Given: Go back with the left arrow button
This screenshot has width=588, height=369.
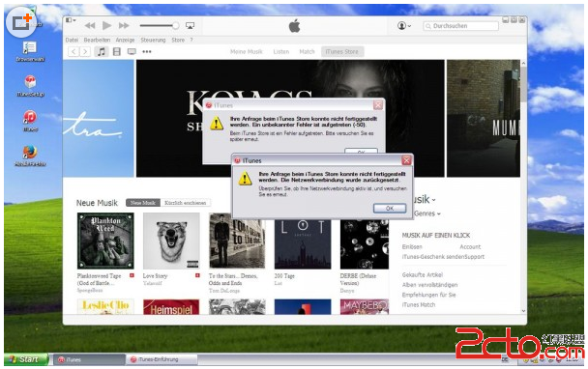Looking at the screenshot, I should point(73,52).
